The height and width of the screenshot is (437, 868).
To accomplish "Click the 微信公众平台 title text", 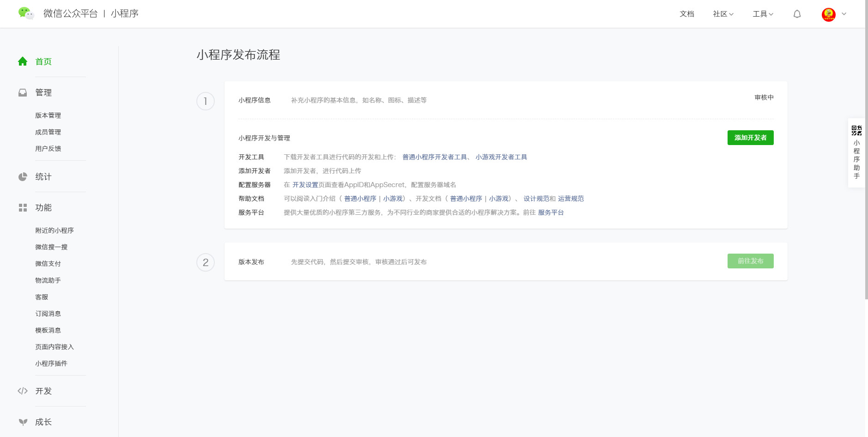I will coord(70,13).
